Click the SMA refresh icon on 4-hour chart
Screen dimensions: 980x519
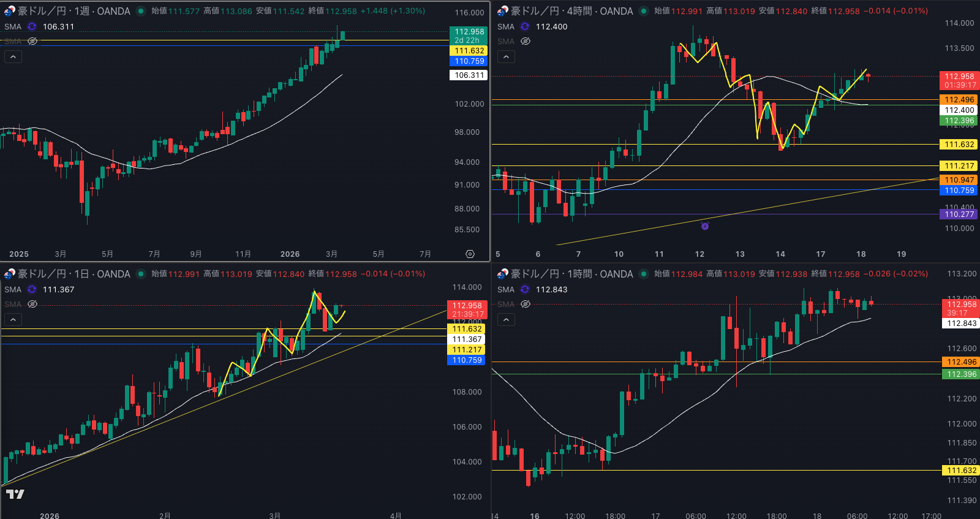coord(525,27)
